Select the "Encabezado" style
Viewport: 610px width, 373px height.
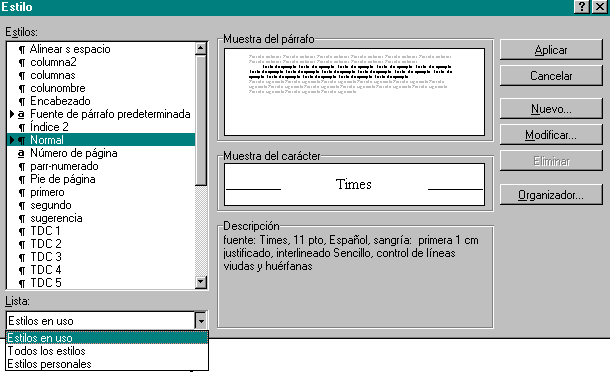click(x=101, y=101)
